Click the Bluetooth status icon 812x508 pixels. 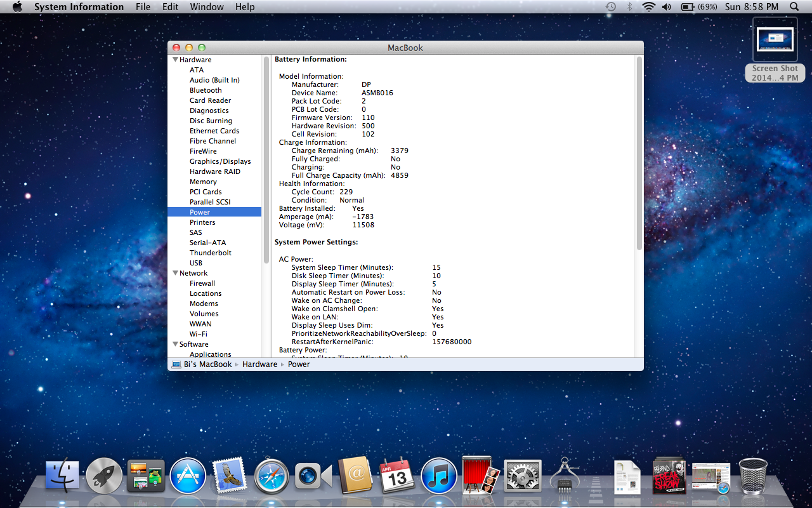point(629,7)
